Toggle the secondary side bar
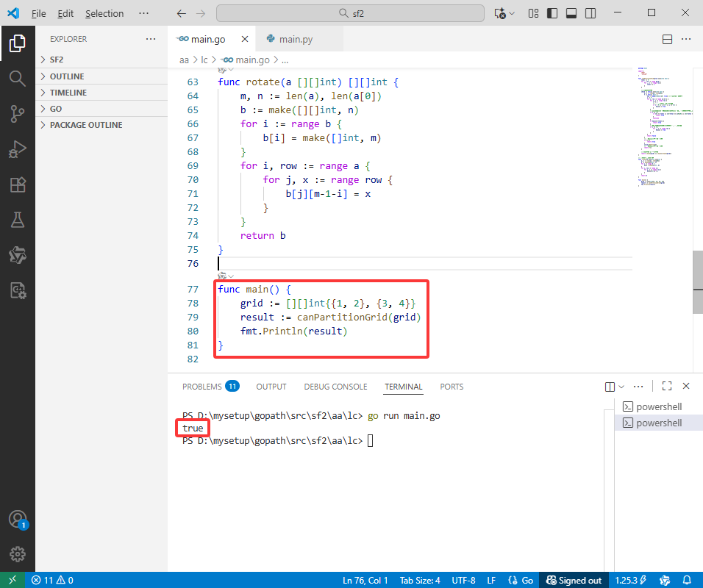The height and width of the screenshot is (588, 703). (x=590, y=13)
